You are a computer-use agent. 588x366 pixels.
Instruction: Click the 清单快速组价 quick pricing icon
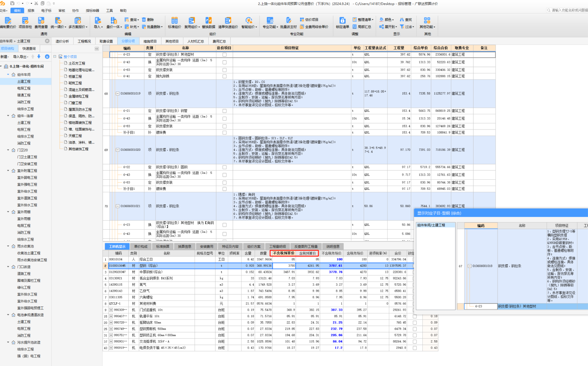tap(228, 21)
